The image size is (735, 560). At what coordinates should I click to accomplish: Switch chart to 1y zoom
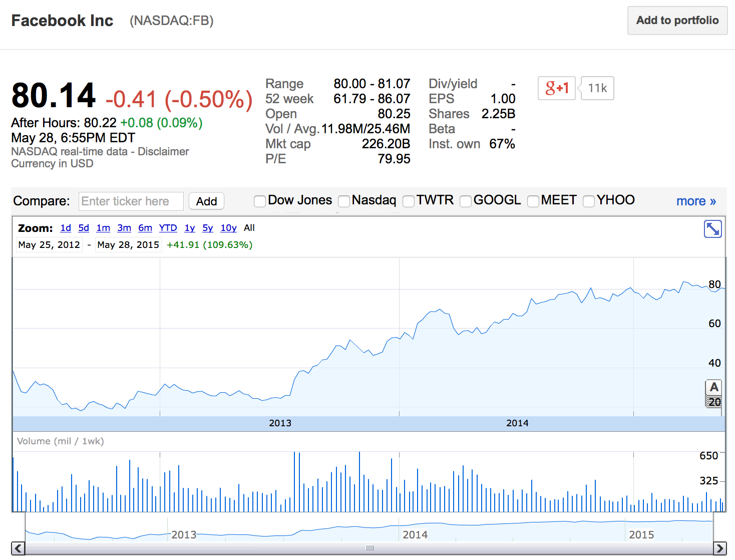pos(190,228)
